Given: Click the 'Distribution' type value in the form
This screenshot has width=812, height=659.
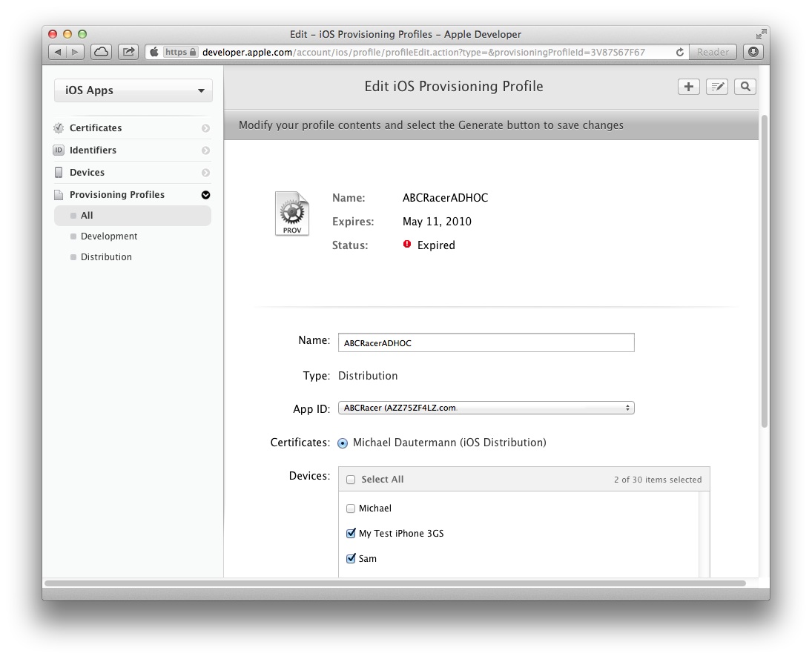Looking at the screenshot, I should [368, 376].
